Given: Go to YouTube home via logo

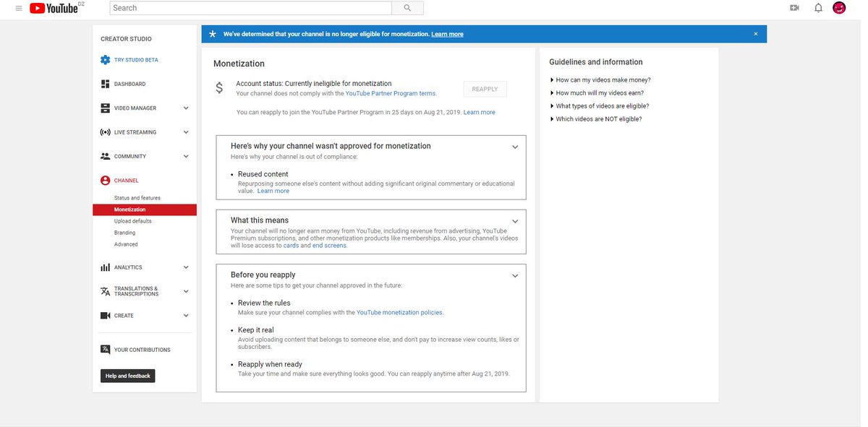Looking at the screenshot, I should (55, 8).
